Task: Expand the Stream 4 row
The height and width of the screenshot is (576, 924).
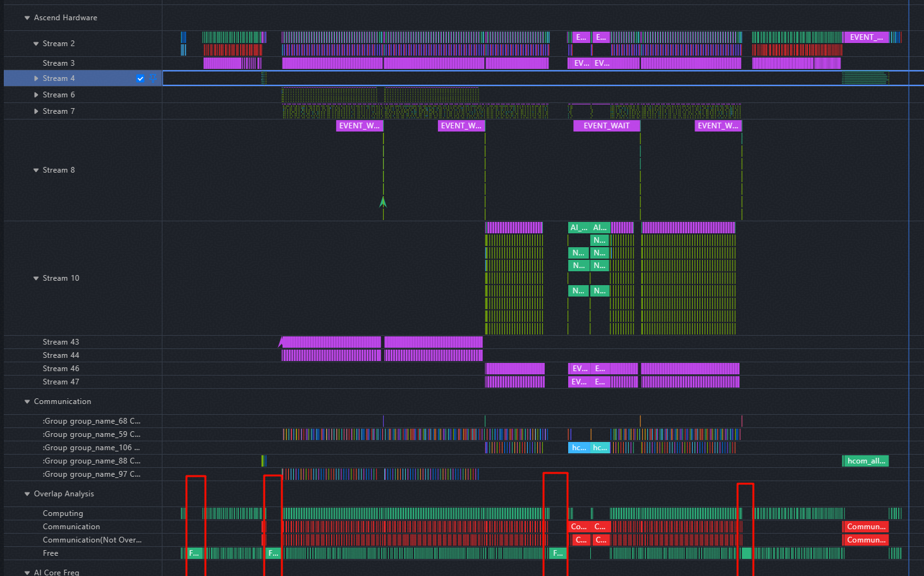Action: click(36, 78)
